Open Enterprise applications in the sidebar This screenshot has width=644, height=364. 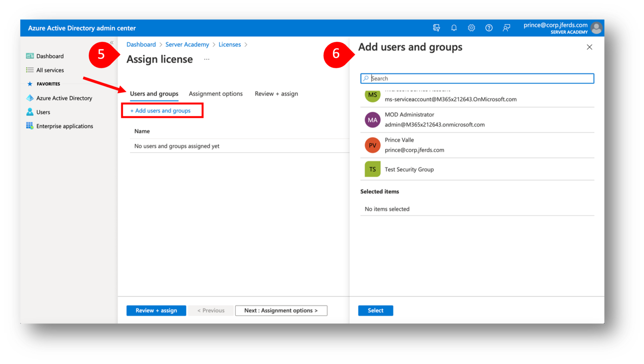(64, 126)
